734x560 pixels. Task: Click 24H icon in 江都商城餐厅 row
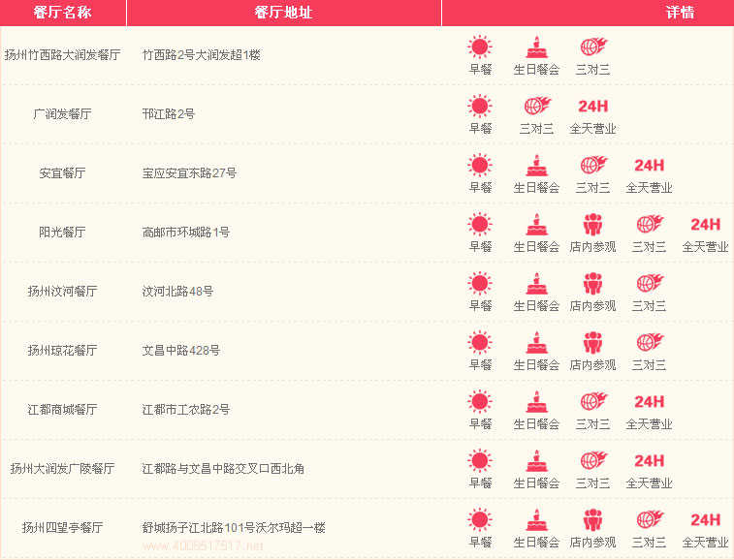(650, 402)
